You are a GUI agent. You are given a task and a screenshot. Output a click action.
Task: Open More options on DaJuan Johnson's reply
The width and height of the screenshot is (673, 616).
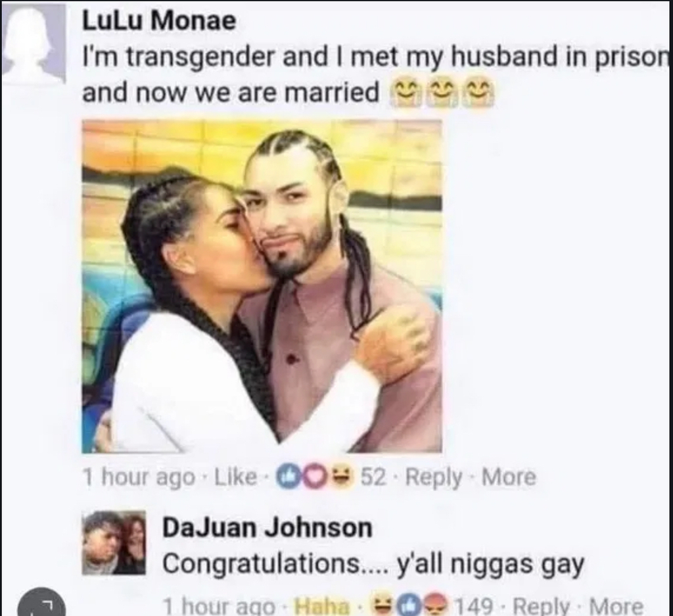click(616, 607)
